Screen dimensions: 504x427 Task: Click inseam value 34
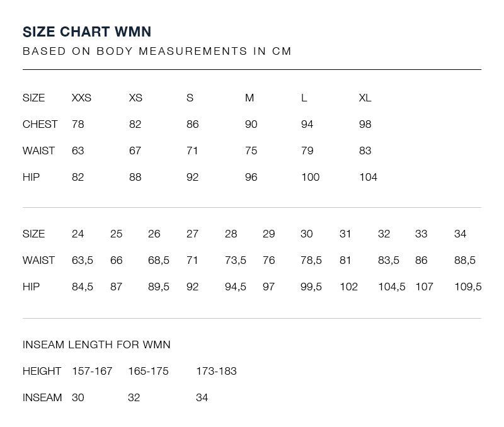[202, 397]
